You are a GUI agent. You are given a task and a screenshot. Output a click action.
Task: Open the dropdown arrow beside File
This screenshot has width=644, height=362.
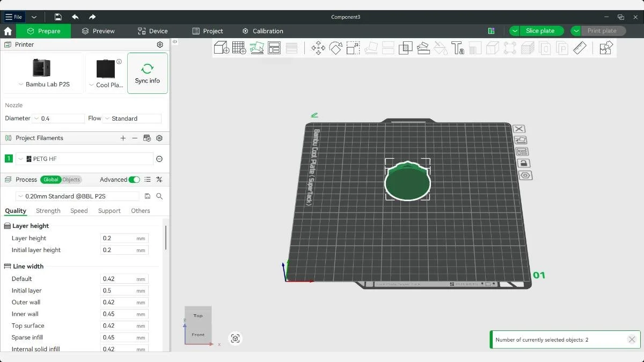click(x=34, y=17)
